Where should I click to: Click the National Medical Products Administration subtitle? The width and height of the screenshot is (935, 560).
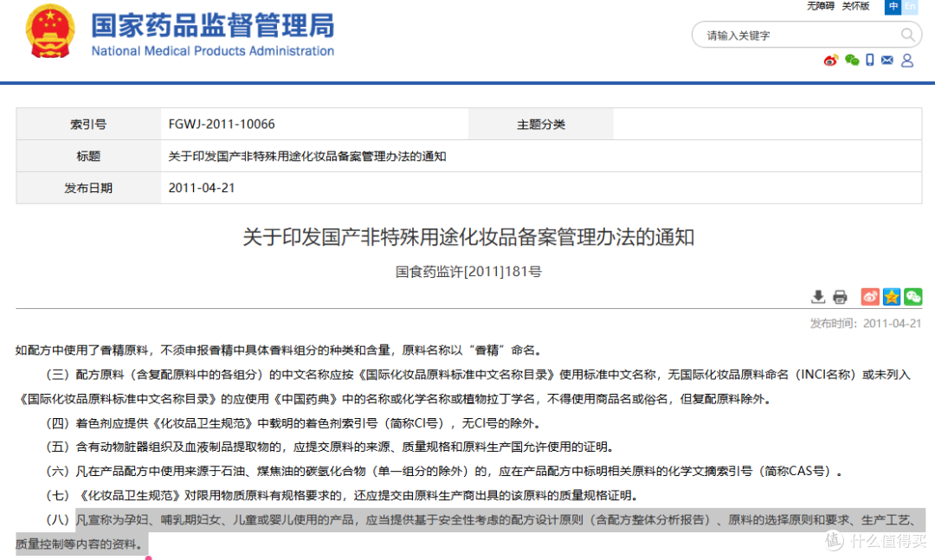[212, 51]
